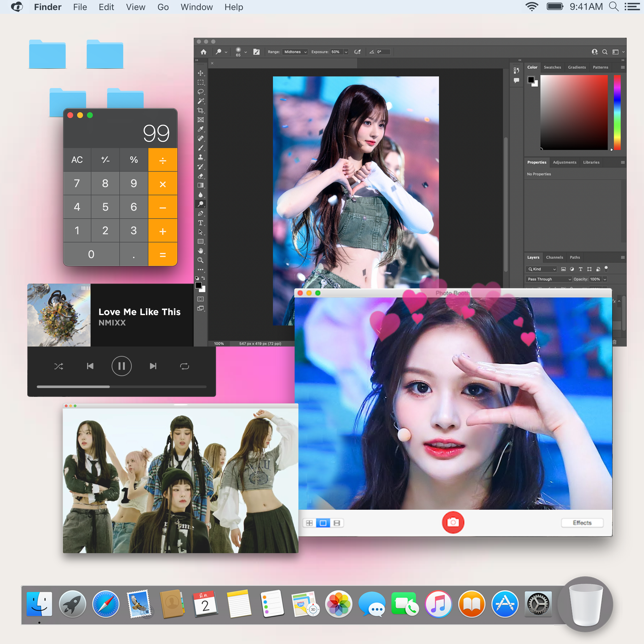Select the Crop tool in Photoshop

click(200, 110)
